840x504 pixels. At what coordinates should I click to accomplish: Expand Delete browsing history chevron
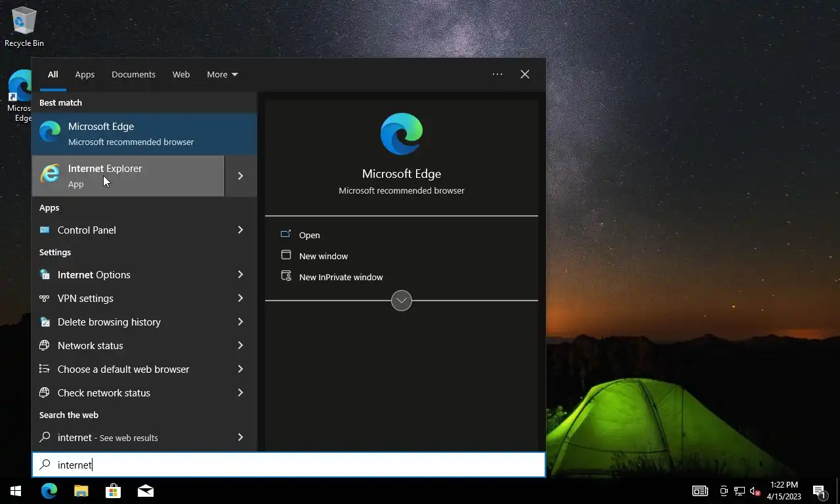click(240, 322)
